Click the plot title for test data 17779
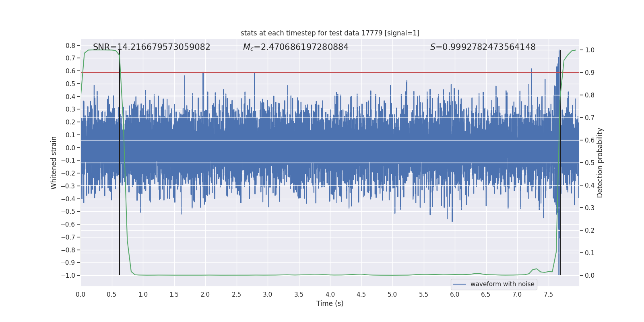 [x=330, y=33]
